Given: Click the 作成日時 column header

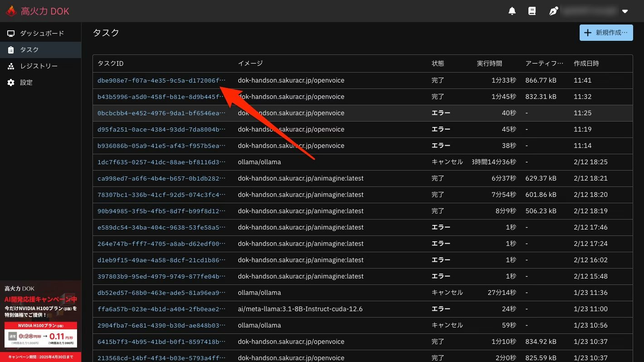Looking at the screenshot, I should 586,64.
